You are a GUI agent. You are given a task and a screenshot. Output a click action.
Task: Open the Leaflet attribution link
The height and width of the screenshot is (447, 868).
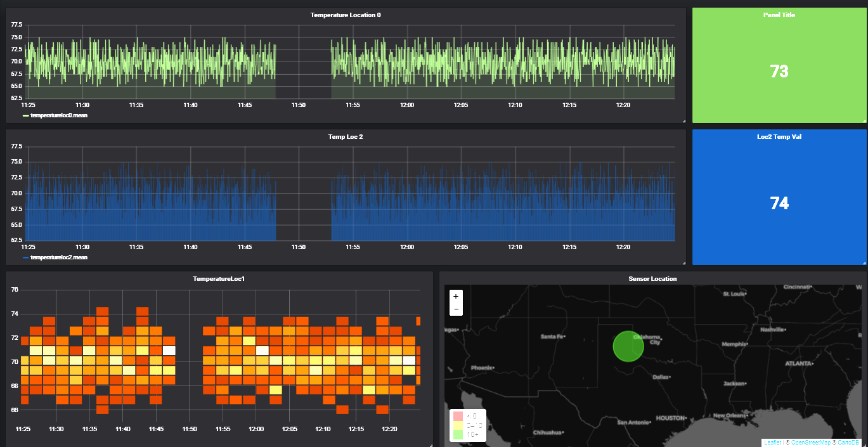(772, 442)
